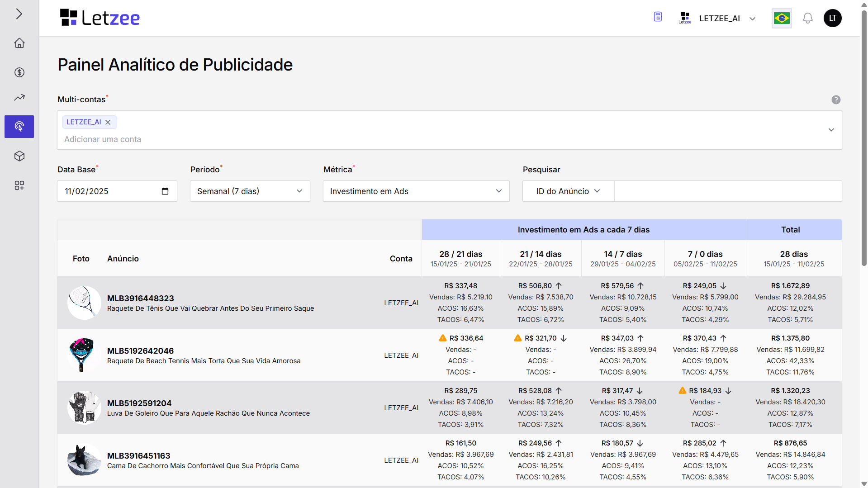Open the dollar sign finance icon
Screen dimensions: 868x488
coord(19,72)
